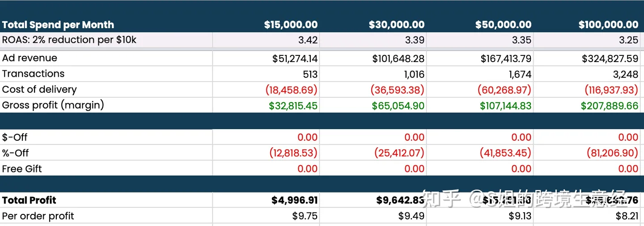The height and width of the screenshot is (226, 644).
Task: Click the Gross profit (margin) label
Action: click(x=53, y=105)
